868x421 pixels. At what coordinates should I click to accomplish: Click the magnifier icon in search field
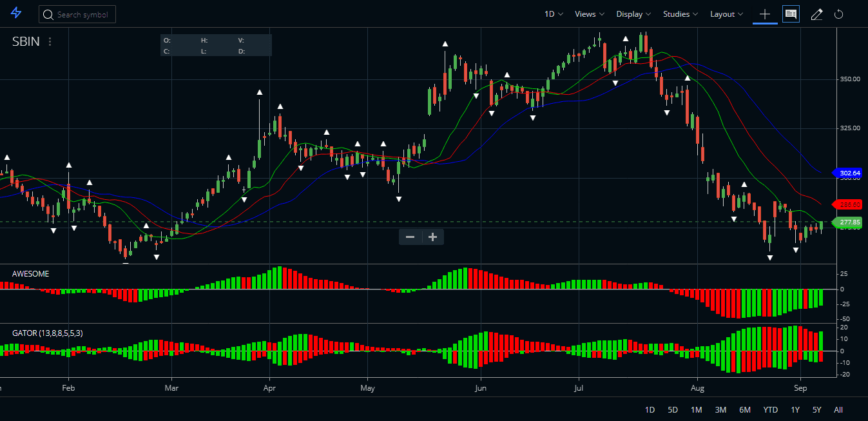48,14
